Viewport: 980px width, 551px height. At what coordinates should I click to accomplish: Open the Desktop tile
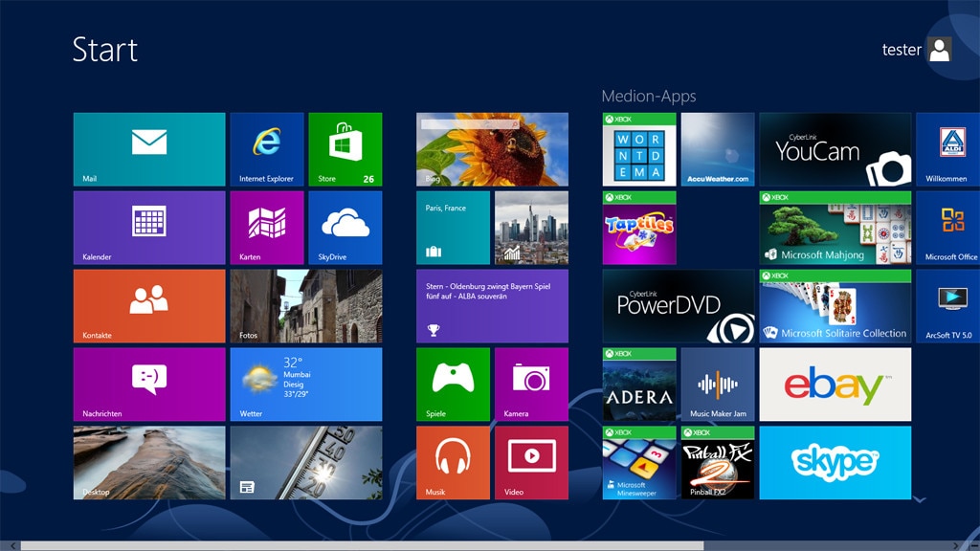149,463
